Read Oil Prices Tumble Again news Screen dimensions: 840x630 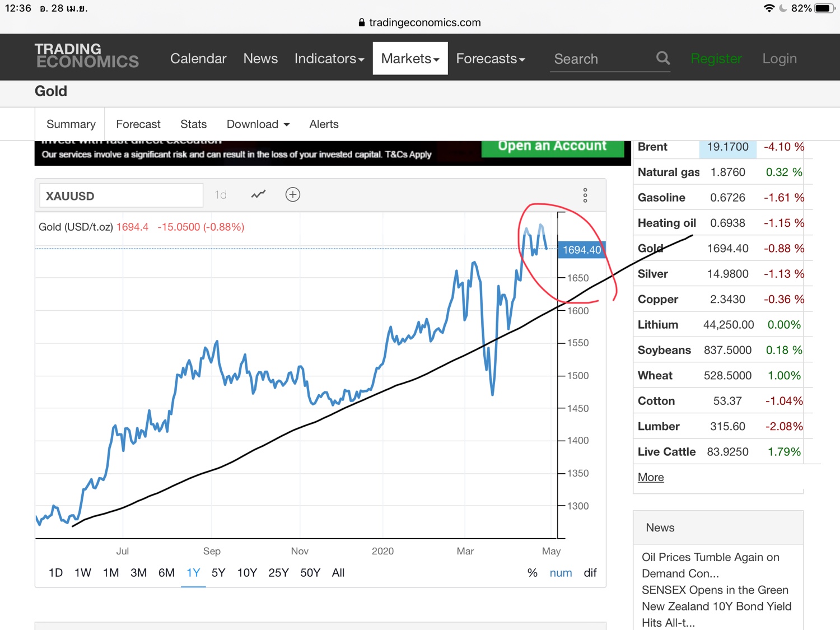711,565
